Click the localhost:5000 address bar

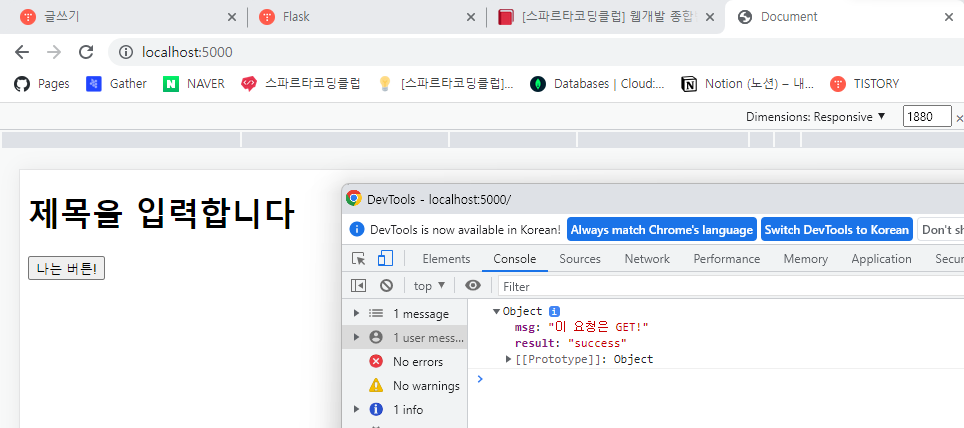tap(535, 52)
